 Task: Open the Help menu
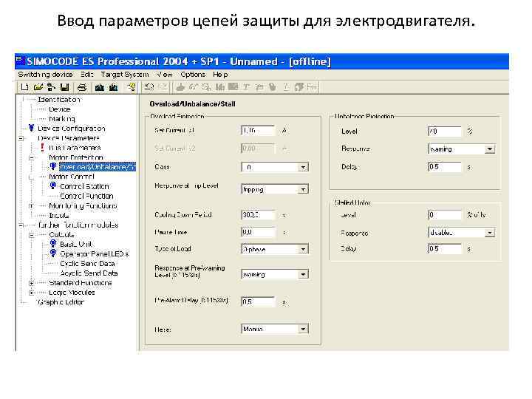(x=220, y=75)
